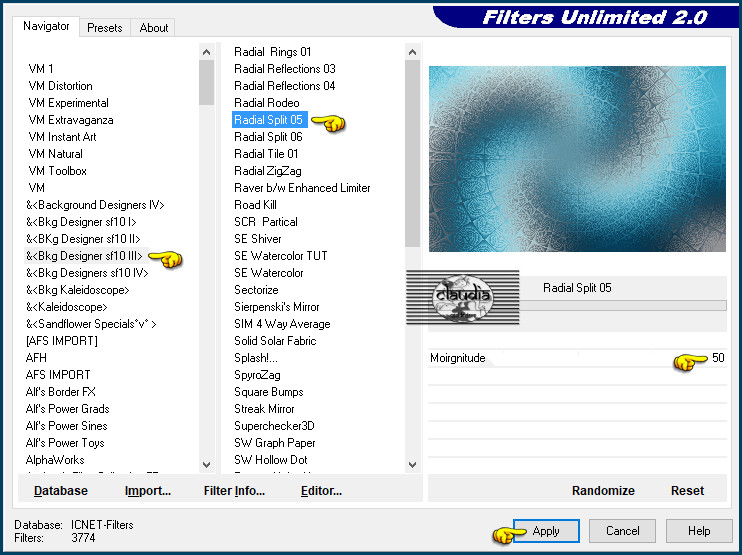Select VM Extravaganza category
The height and width of the screenshot is (555, 742).
point(71,120)
